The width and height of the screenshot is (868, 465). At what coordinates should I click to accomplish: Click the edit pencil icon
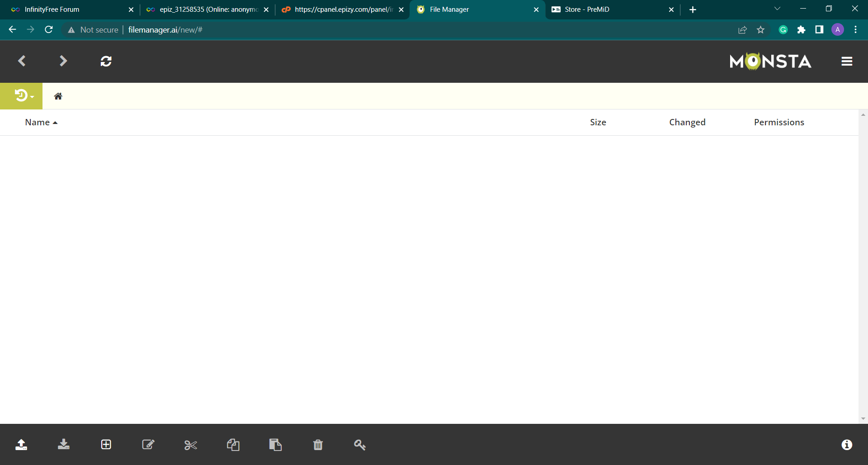pyautogui.click(x=148, y=445)
